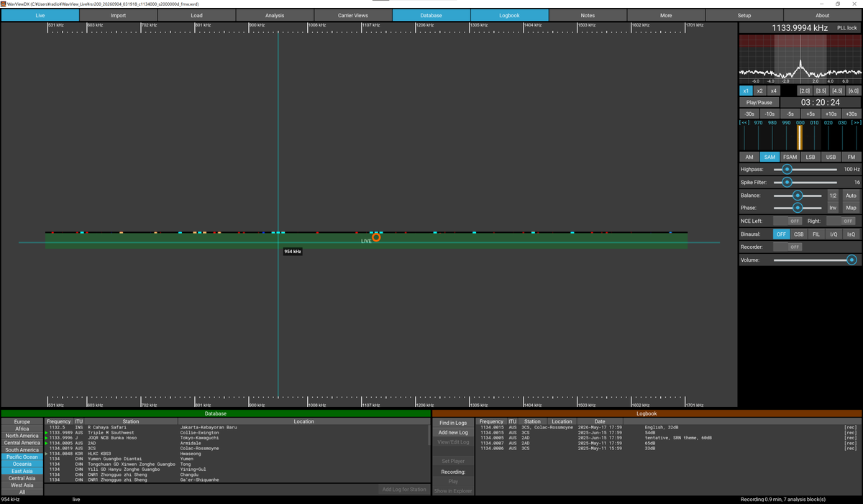This screenshot has width=863, height=504.
Task: Switch demodulation to LSB
Action: 811,157
